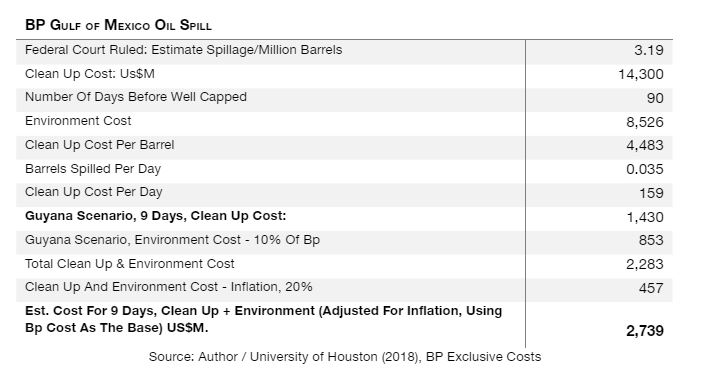
Task: Select Number Of Days Before Well Capped row
Action: (344, 97)
